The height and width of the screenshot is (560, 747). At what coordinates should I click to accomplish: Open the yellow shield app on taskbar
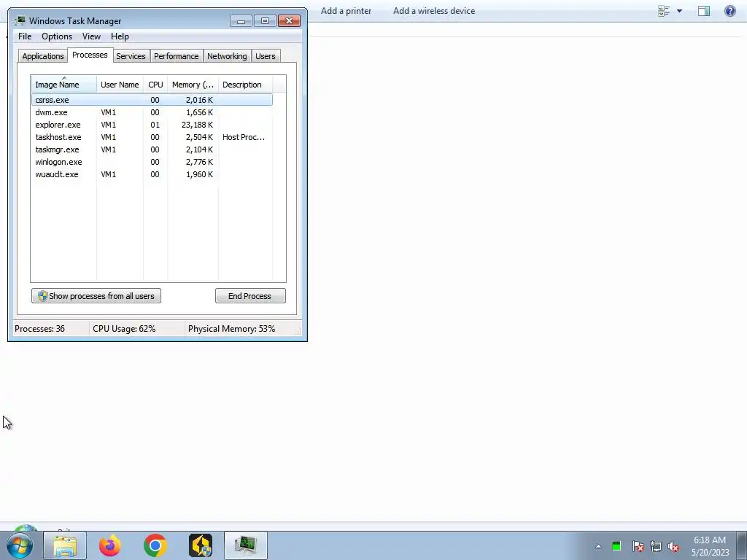tap(201, 545)
